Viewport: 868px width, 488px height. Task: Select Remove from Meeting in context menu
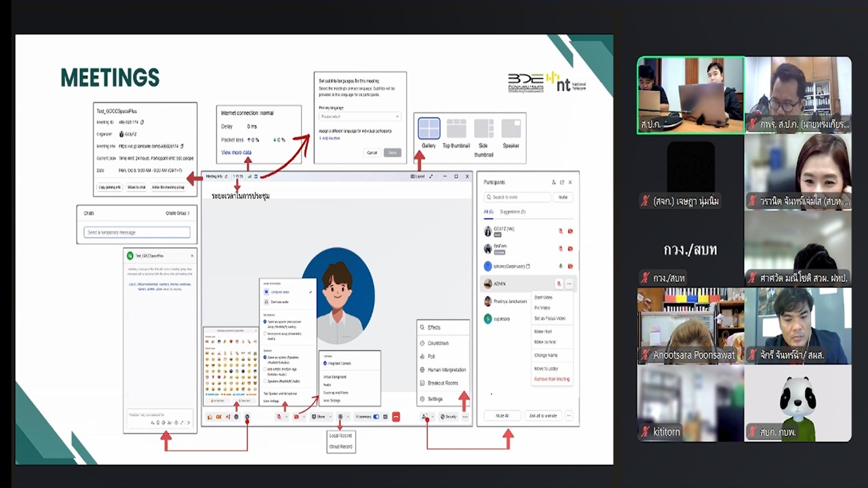pos(551,380)
